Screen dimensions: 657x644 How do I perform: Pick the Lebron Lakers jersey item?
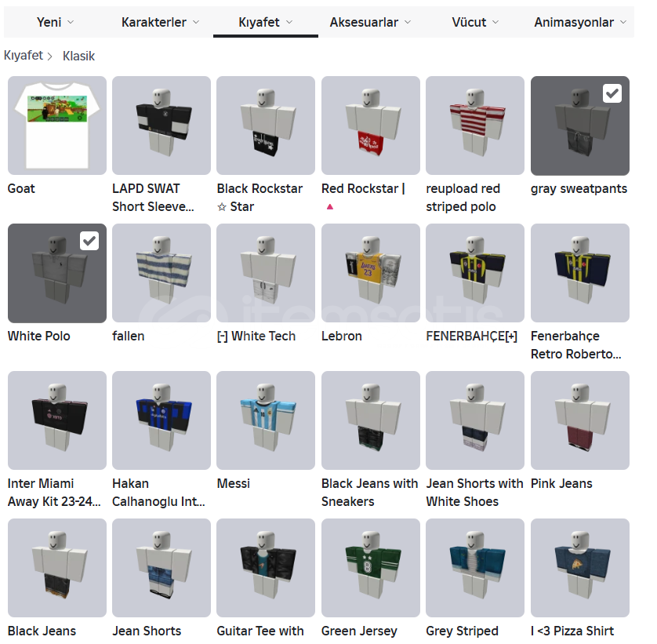pyautogui.click(x=370, y=273)
